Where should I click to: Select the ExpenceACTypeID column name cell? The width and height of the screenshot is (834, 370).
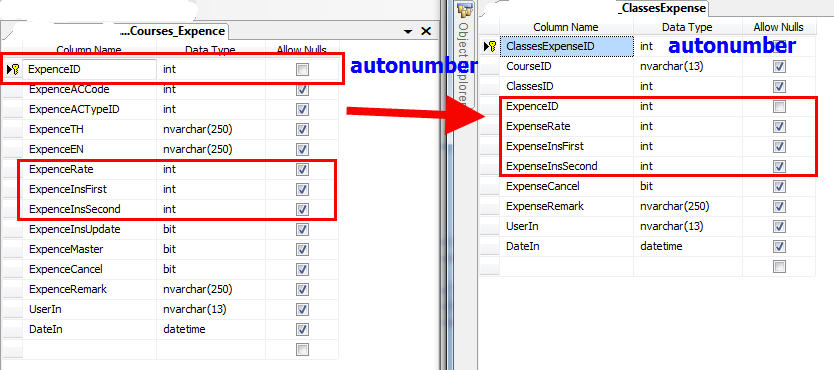90,110
